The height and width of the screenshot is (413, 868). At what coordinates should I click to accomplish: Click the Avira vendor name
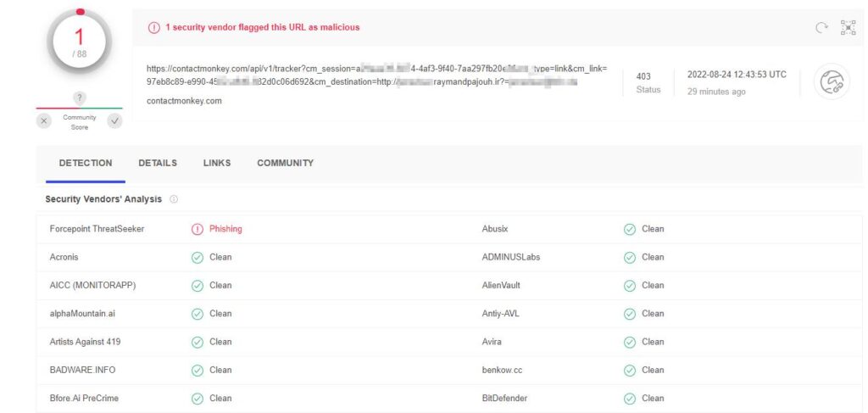click(x=492, y=342)
